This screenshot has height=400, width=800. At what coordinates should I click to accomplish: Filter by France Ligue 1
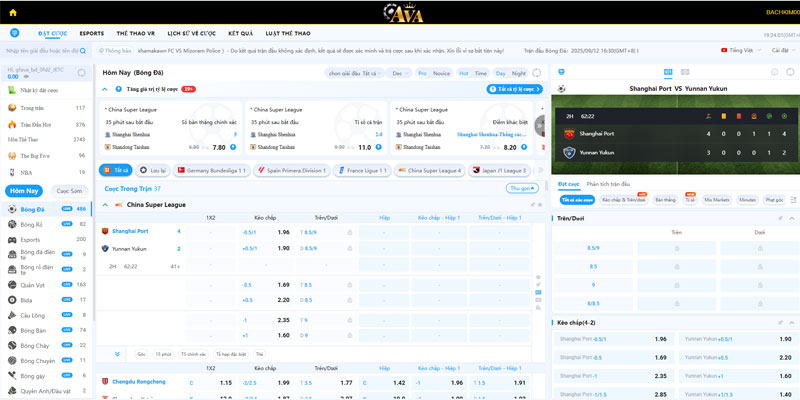tap(362, 170)
